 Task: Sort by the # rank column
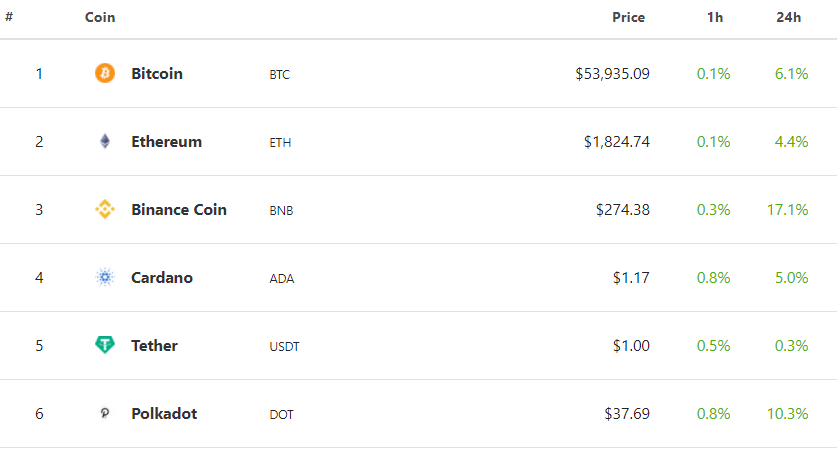(9, 17)
